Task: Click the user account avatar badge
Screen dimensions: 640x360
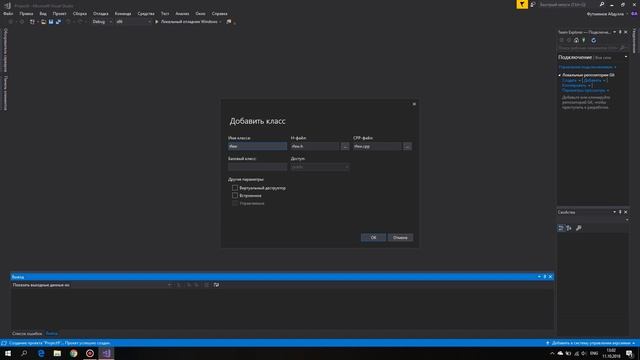Action: coord(634,13)
